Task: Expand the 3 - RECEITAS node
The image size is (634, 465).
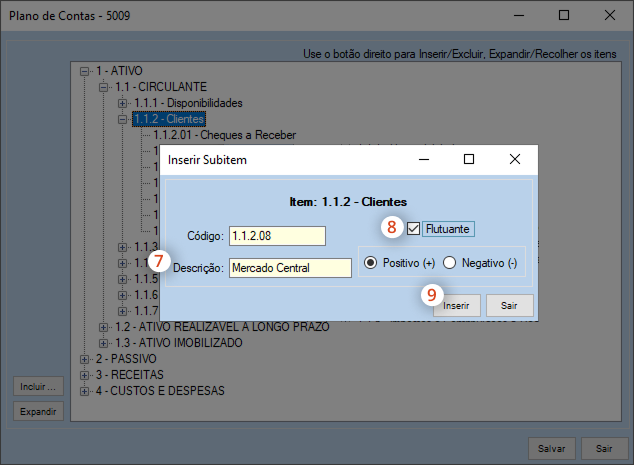Action: 86,374
